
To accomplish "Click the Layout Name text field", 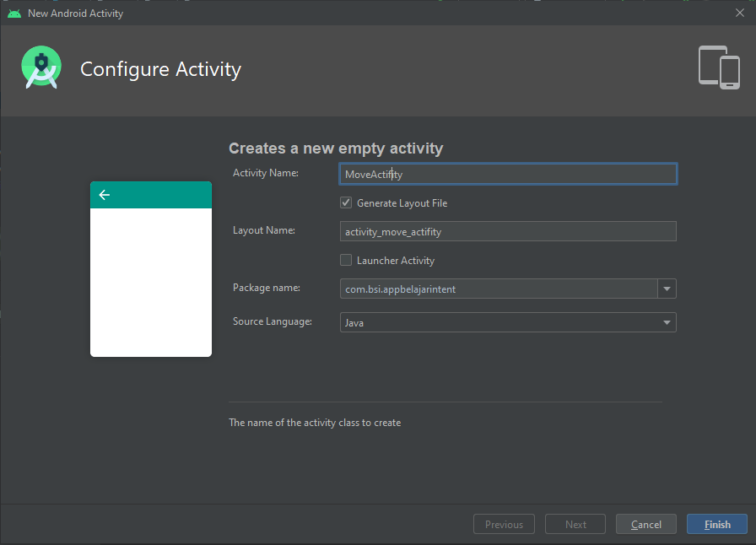I will (508, 231).
